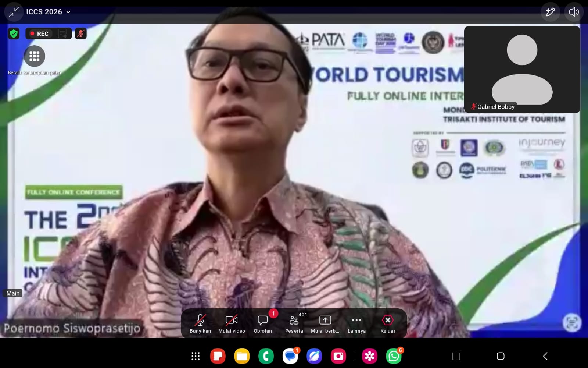Viewport: 588px width, 368px height.
Task: Open the app drawer grid in taskbar
Action: (x=196, y=356)
